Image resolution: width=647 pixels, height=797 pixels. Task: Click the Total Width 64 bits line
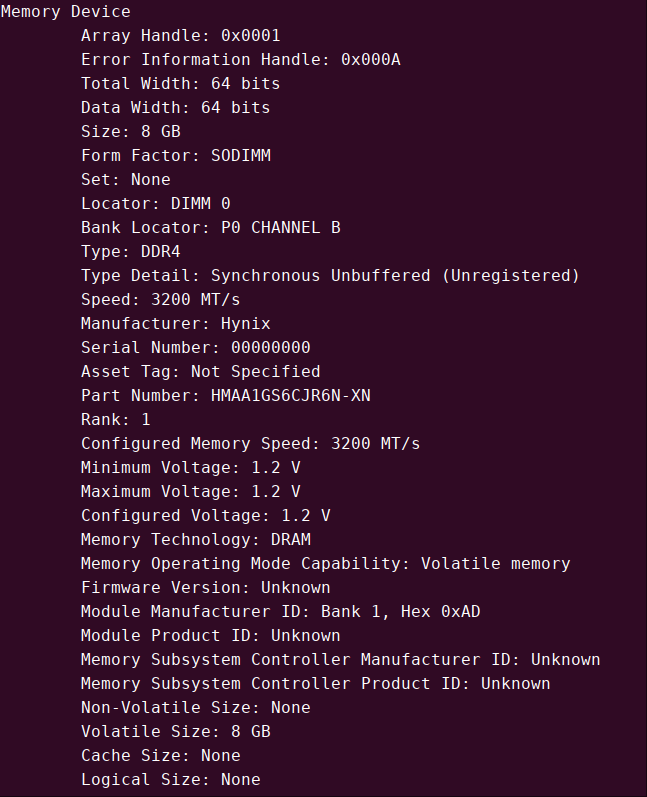click(x=180, y=83)
